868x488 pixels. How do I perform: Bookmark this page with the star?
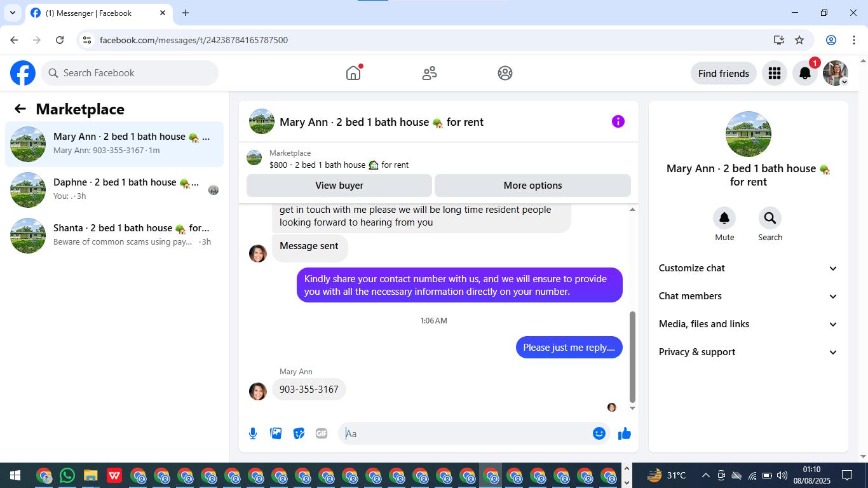799,40
